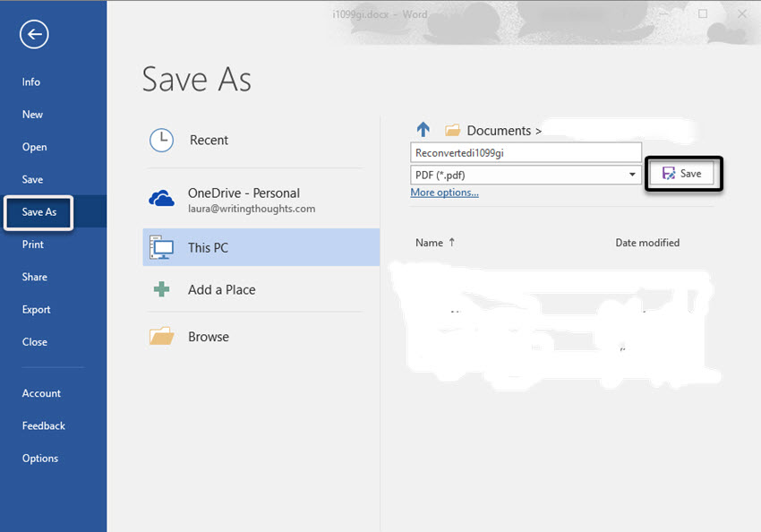
Task: Maximize the Word window
Action: (703, 14)
